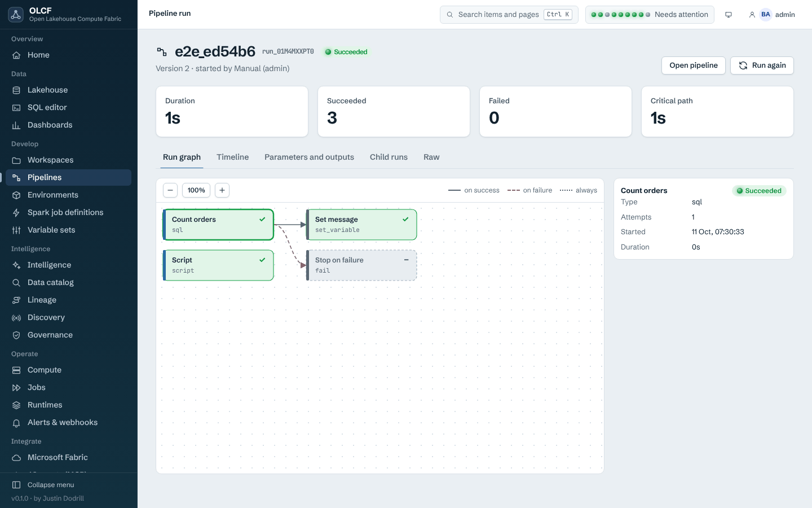
Task: Open Discovery page
Action: point(68,317)
